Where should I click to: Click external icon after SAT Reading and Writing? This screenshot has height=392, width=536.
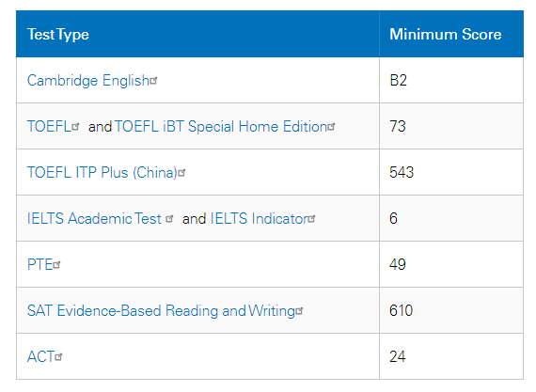coord(299,311)
